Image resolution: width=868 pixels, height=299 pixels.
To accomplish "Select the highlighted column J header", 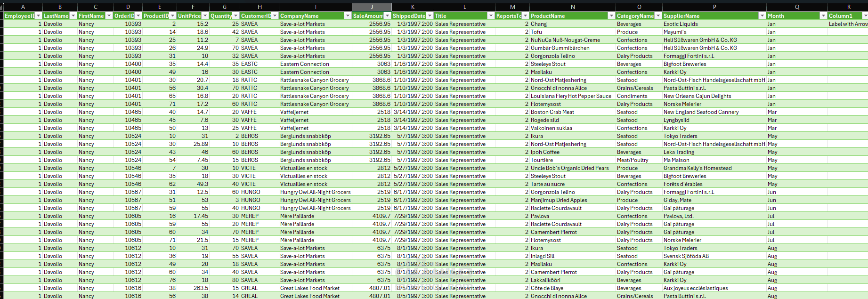I will 372,7.
